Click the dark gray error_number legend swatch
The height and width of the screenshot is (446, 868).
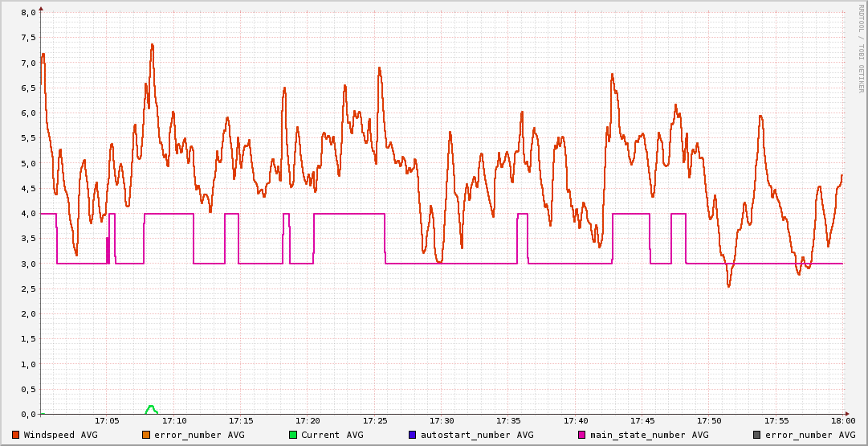756,435
